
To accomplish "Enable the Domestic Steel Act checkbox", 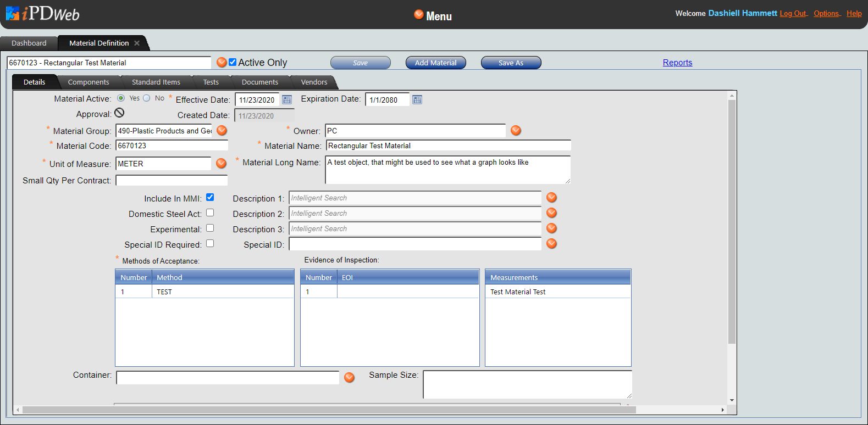I will tap(210, 213).
